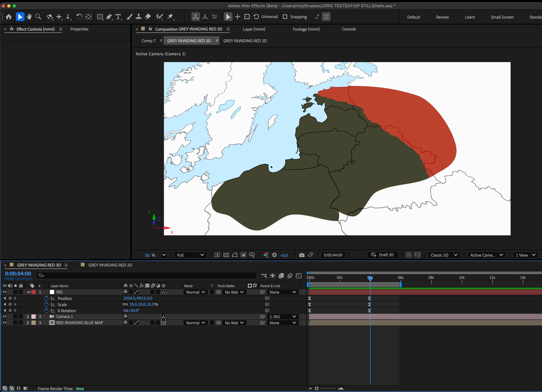Toggle Position stopwatch on RIG layer
Screen dimensions: 542x392
point(47,298)
